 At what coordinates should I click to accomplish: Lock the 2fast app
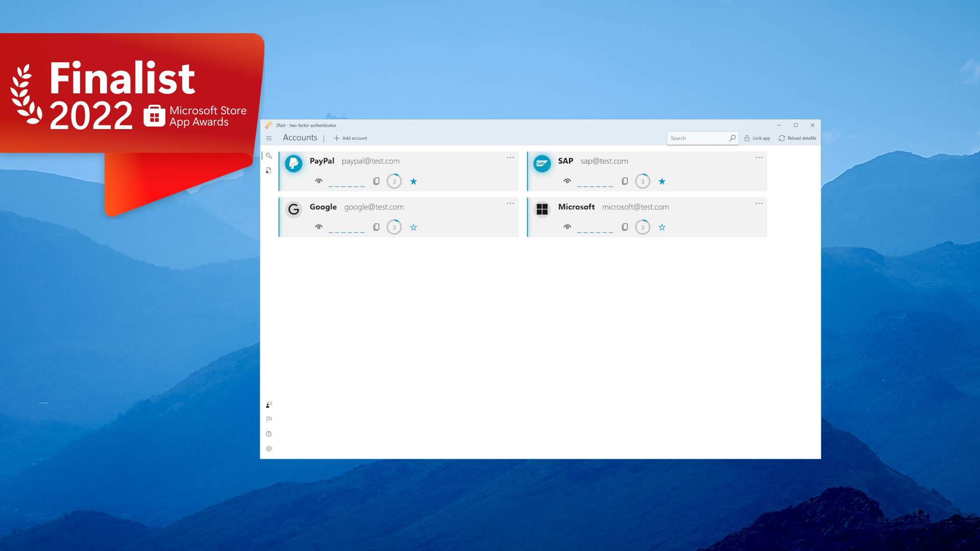(x=757, y=138)
